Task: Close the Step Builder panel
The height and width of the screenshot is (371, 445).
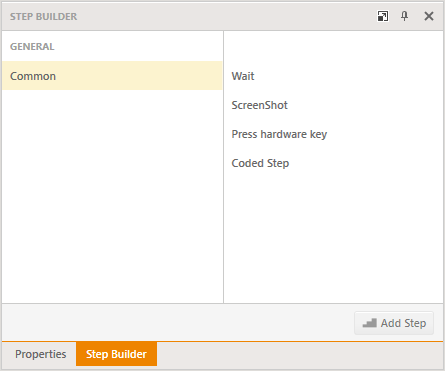Action: click(x=429, y=16)
